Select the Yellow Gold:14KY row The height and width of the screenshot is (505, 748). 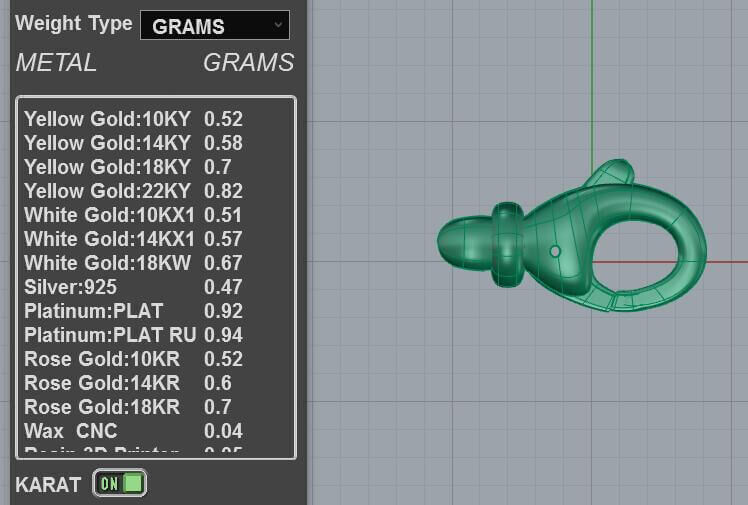[x=134, y=143]
